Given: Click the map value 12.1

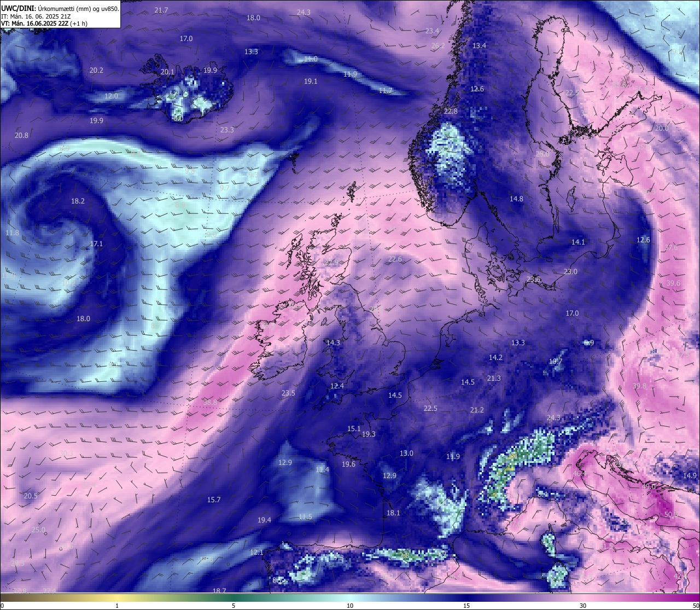Looking at the screenshot, I should click(256, 552).
